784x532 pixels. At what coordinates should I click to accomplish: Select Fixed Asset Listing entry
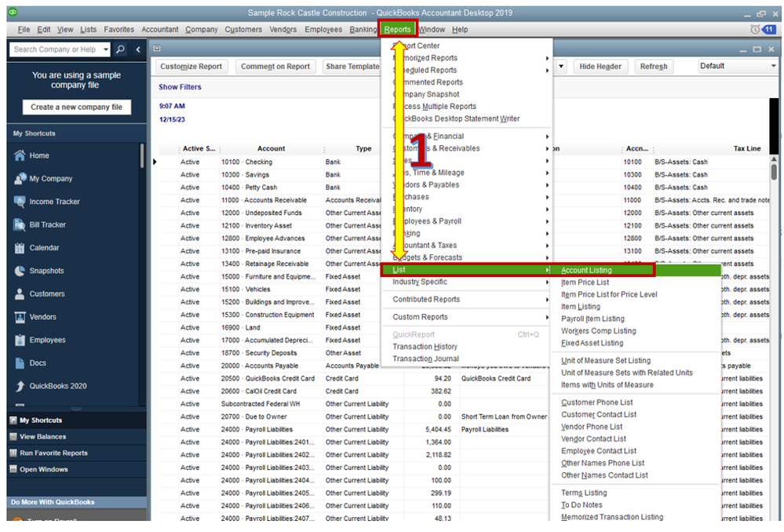pos(592,343)
